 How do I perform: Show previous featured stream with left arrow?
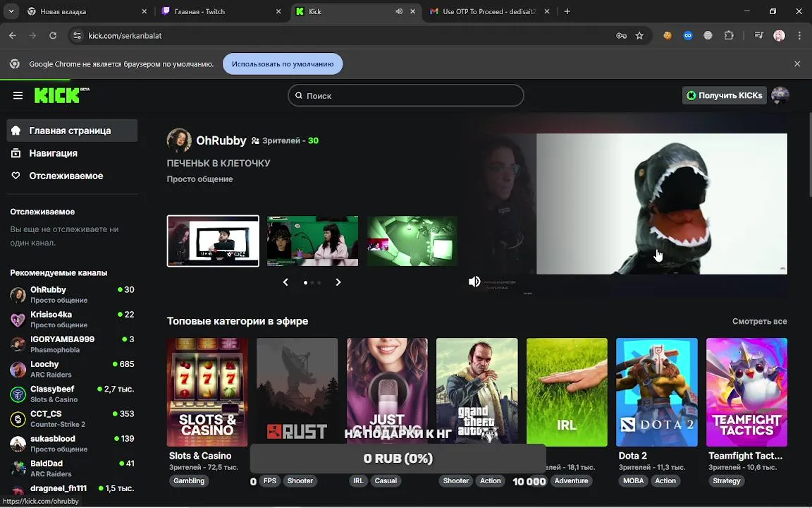(285, 282)
